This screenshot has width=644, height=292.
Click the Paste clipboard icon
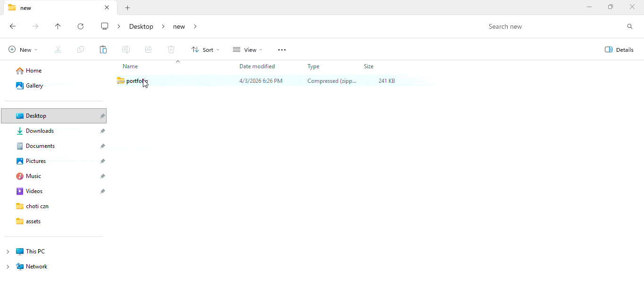click(103, 49)
